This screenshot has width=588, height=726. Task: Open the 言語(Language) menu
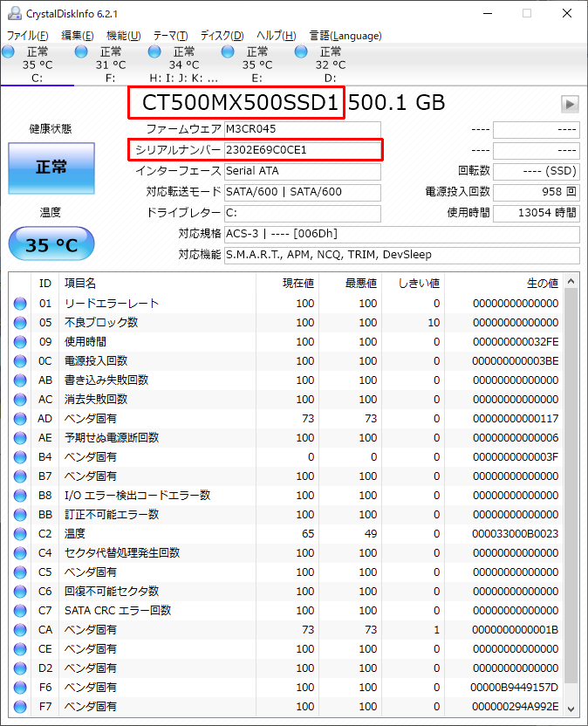[x=345, y=36]
